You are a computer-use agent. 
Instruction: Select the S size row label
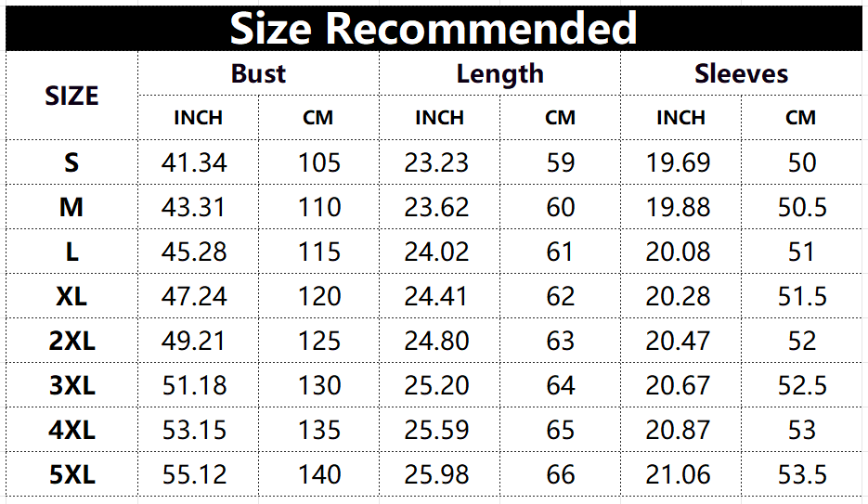tap(72, 162)
